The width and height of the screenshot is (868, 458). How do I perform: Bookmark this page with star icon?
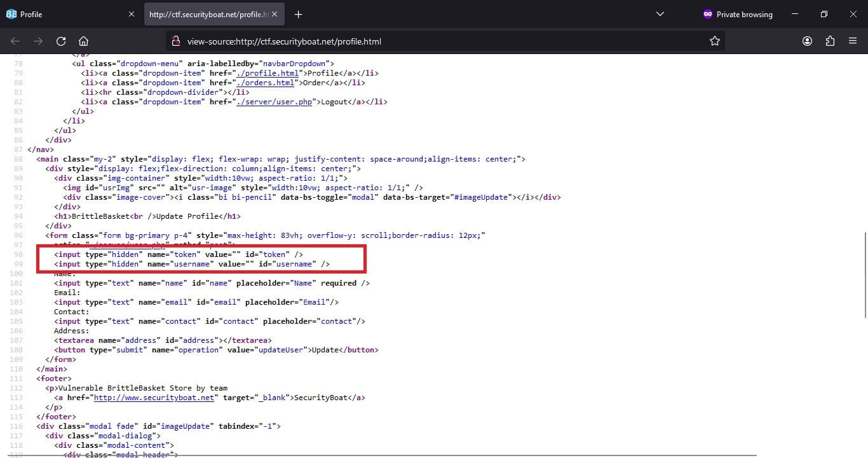715,41
